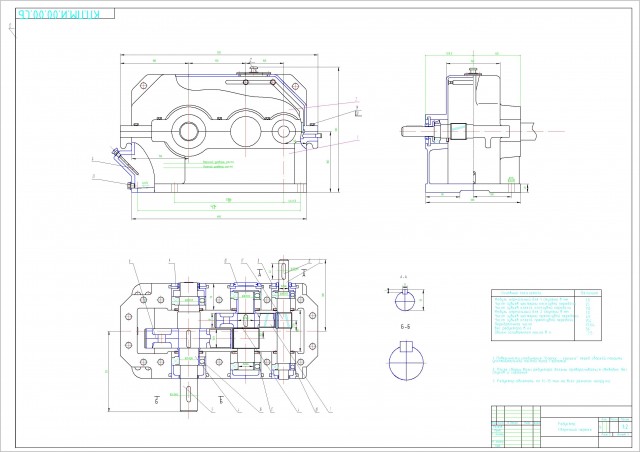This screenshot has height=452, width=640.
Task: Click the Б-Б section label text
Action: tap(406, 327)
